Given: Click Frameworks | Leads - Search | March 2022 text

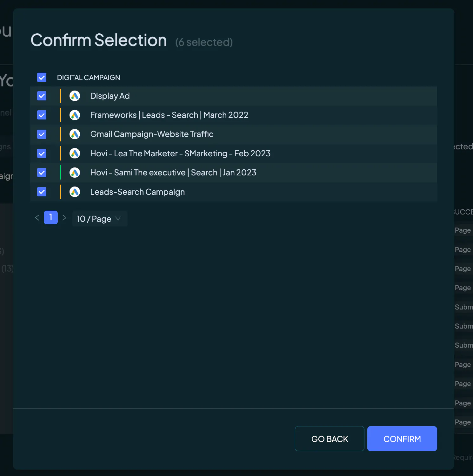Looking at the screenshot, I should click(x=169, y=115).
